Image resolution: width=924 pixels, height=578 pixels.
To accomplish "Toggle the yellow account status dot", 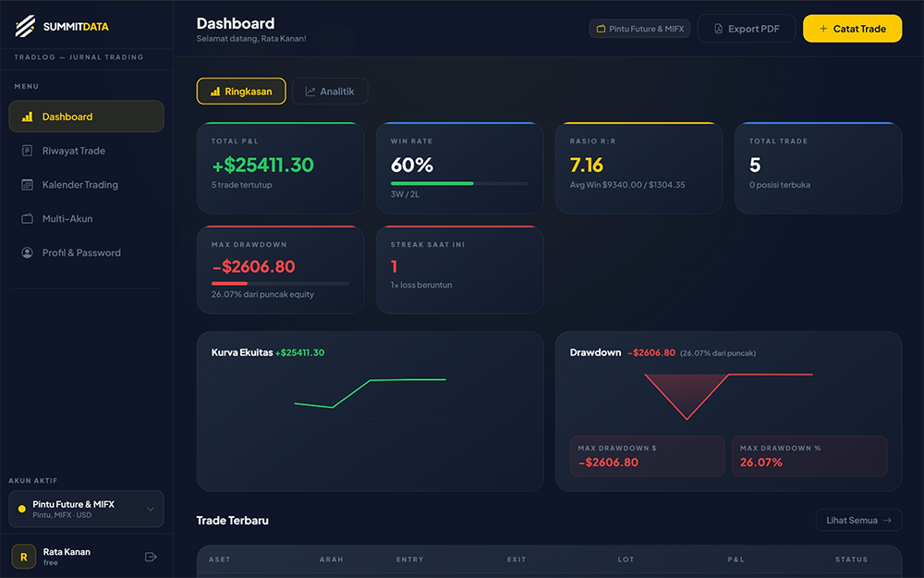I will 21,509.
